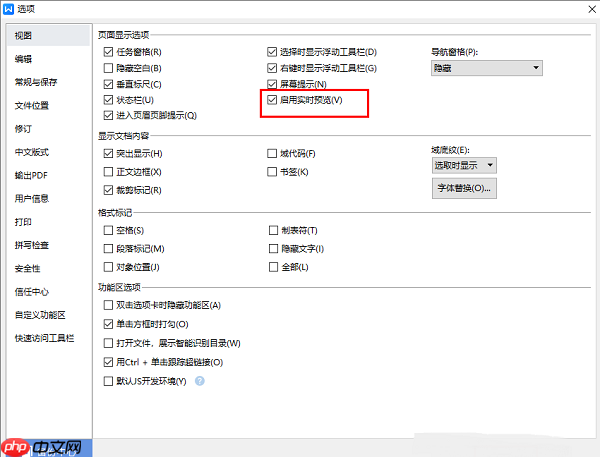The width and height of the screenshot is (600, 457).
Task: Toggle the 突出显示(H) checkbox
Action: (x=108, y=153)
